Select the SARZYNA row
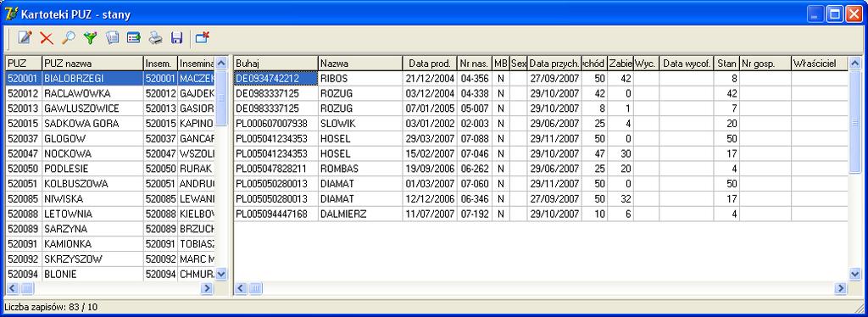The height and width of the screenshot is (317, 868). (x=110, y=229)
